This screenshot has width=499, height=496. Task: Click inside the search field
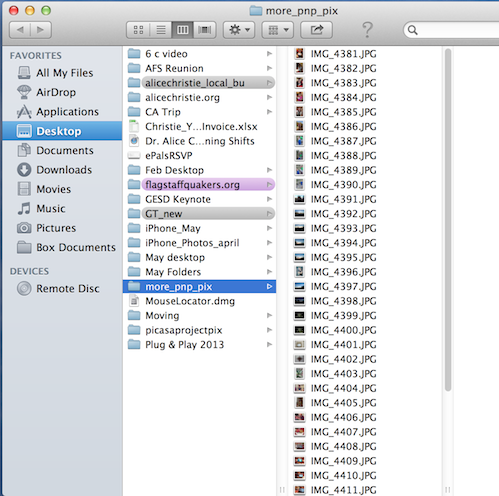(x=452, y=30)
